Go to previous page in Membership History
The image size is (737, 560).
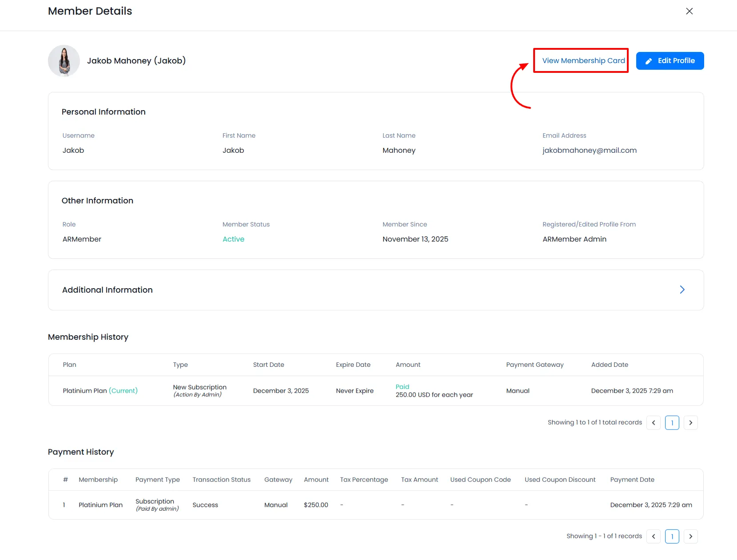pos(653,423)
